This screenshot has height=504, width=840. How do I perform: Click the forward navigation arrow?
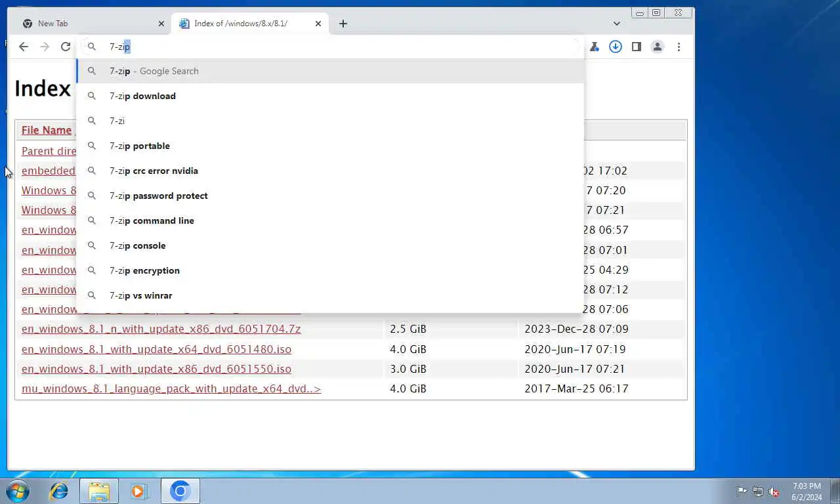tap(45, 47)
